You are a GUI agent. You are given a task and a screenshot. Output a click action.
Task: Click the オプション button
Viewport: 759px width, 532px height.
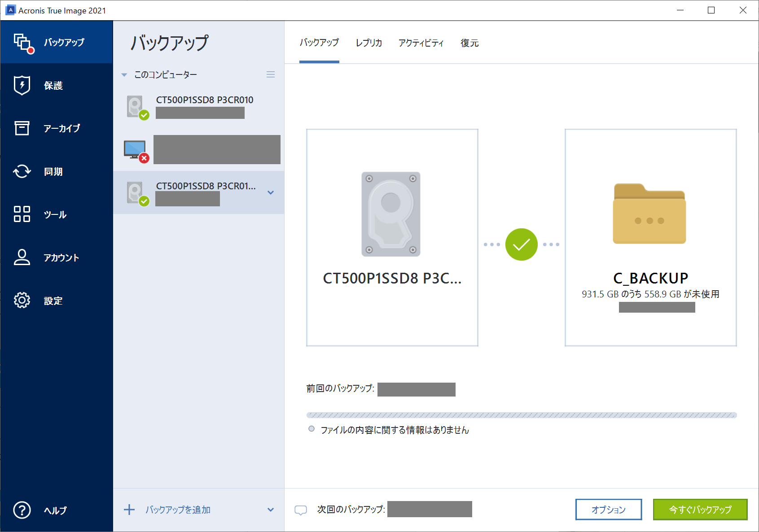609,510
